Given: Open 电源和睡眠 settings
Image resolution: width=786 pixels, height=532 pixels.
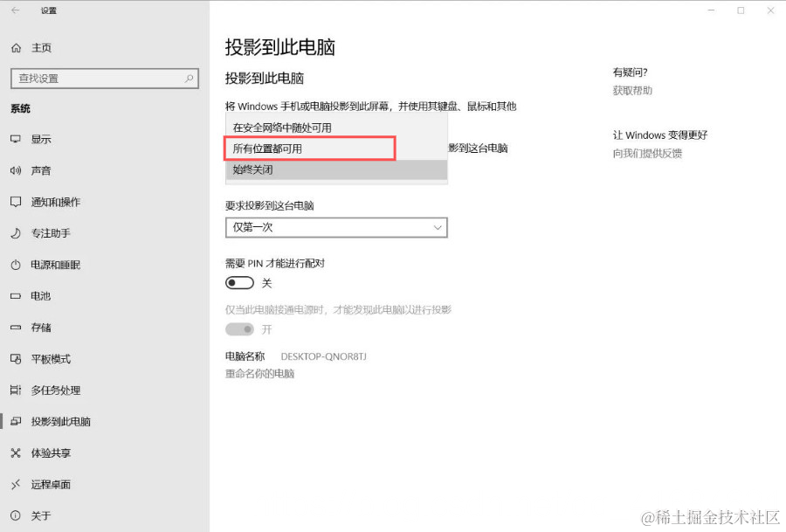Looking at the screenshot, I should click(x=65, y=265).
